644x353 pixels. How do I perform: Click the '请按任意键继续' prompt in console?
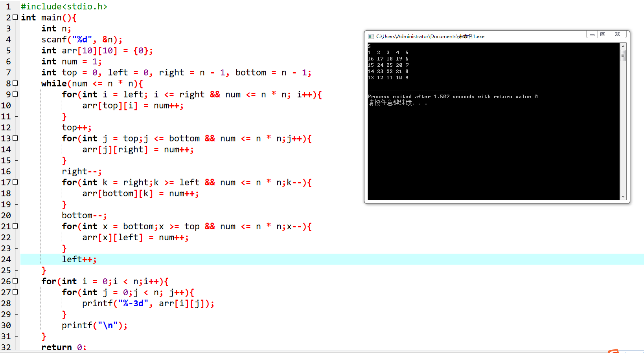pos(397,102)
